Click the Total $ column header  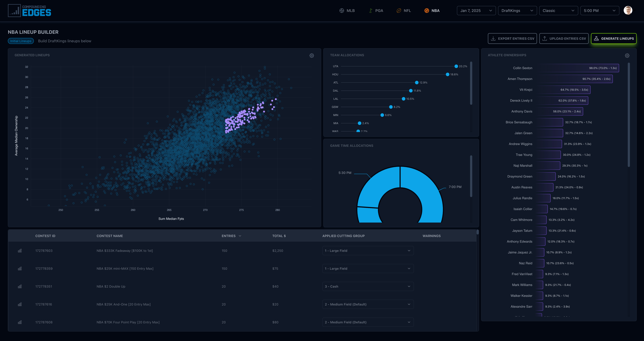click(x=279, y=236)
